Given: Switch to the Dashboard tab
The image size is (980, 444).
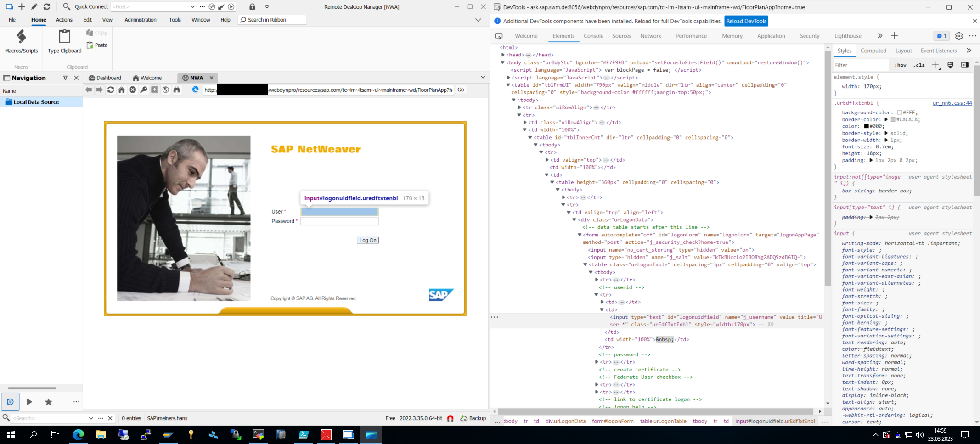Looking at the screenshot, I should click(105, 78).
